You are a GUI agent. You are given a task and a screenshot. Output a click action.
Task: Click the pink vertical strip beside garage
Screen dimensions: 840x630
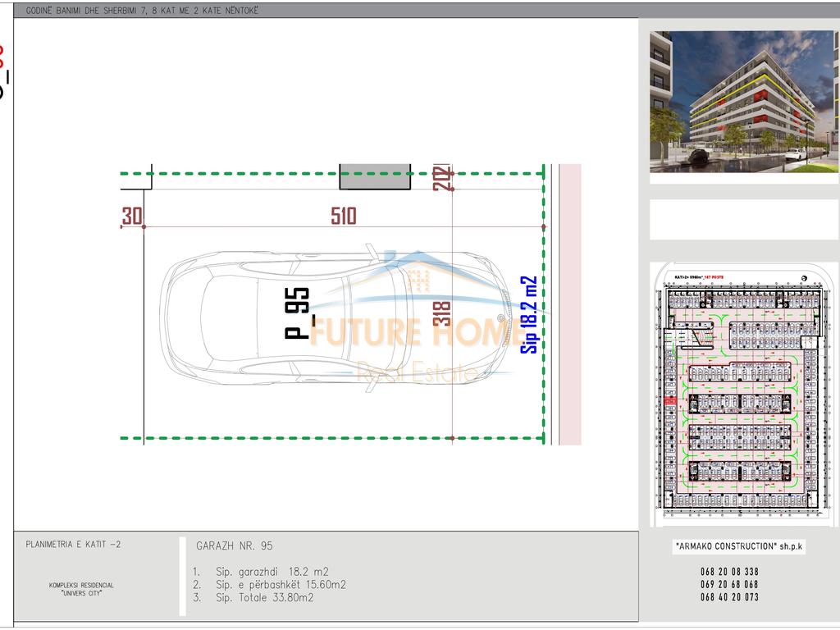pyautogui.click(x=570, y=304)
